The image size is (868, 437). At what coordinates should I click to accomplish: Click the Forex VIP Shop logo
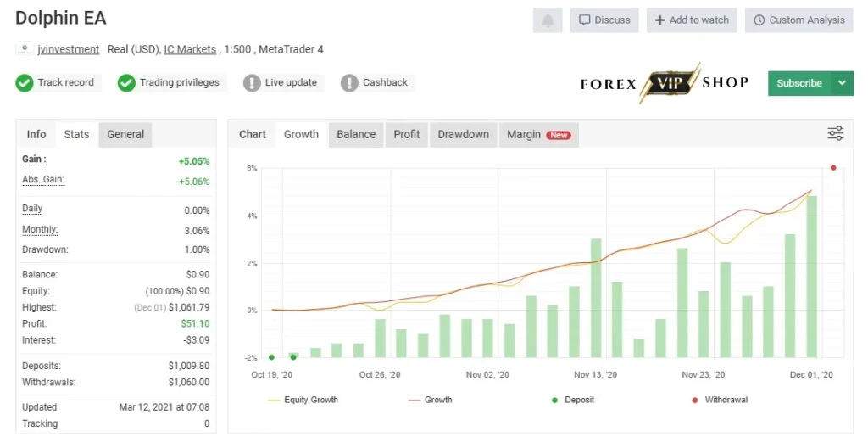(x=665, y=83)
